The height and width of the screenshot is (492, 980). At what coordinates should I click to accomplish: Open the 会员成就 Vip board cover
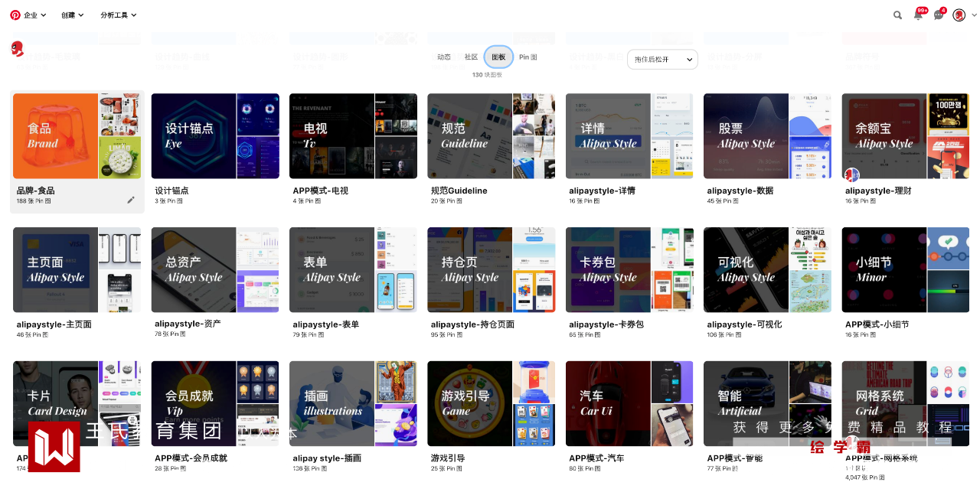(x=215, y=404)
